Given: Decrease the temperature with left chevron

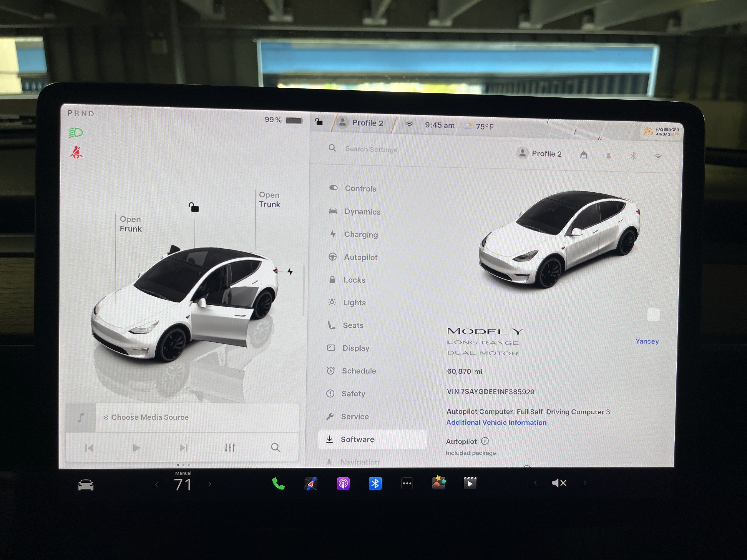Looking at the screenshot, I should click(x=156, y=485).
